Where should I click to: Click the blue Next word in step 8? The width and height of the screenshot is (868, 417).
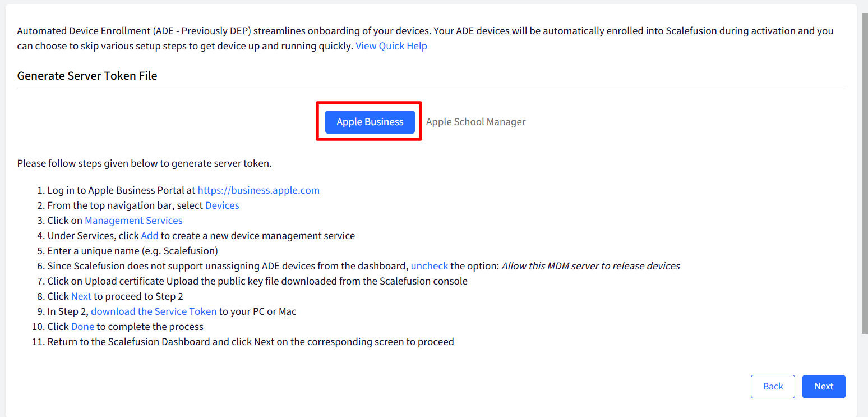click(x=81, y=296)
